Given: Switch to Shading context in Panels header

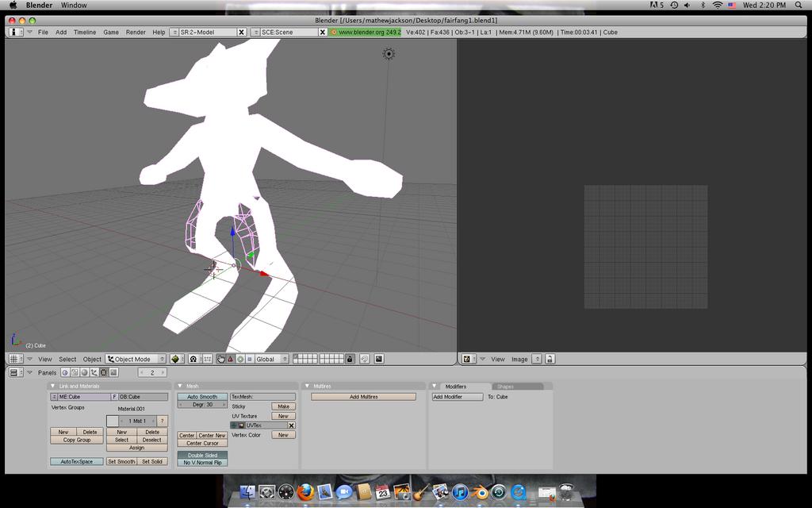Looking at the screenshot, I should click(x=84, y=372).
